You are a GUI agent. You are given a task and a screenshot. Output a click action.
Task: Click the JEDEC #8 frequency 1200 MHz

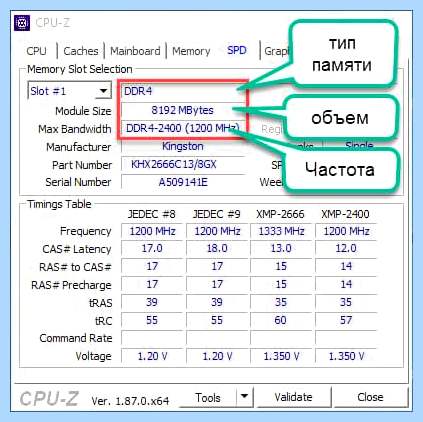(152, 231)
